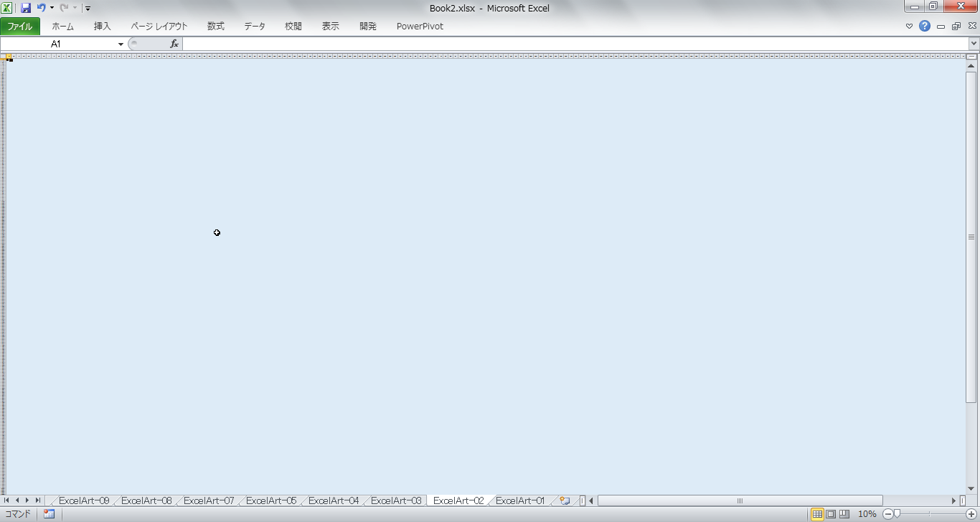This screenshot has height=522, width=980.
Task: Switch to Page Layout view in status bar
Action: (831, 514)
